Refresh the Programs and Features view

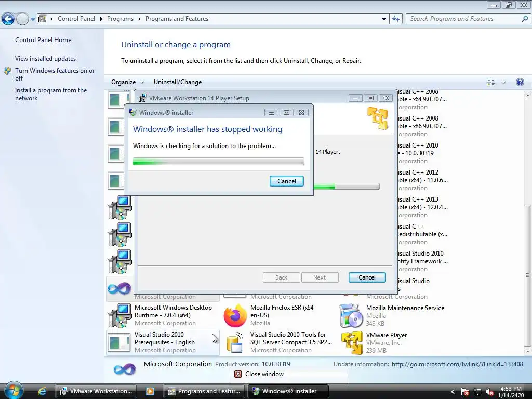click(x=396, y=19)
